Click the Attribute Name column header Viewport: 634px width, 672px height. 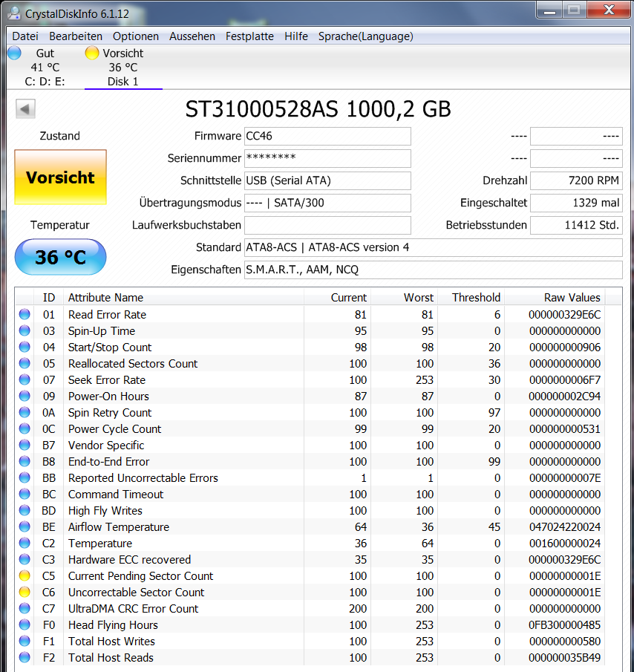pyautogui.click(x=184, y=298)
